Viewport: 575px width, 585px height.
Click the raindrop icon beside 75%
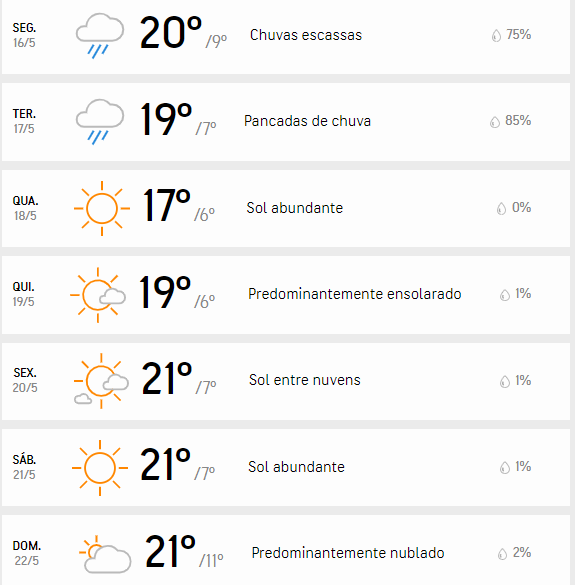pyautogui.click(x=496, y=35)
